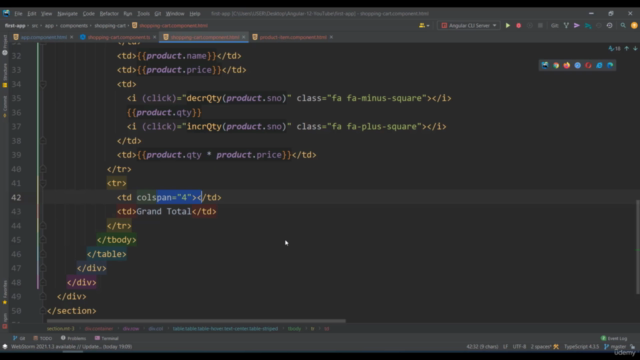
Task: Click the purple Git push arrow icon
Action: pyautogui.click(x=577, y=25)
